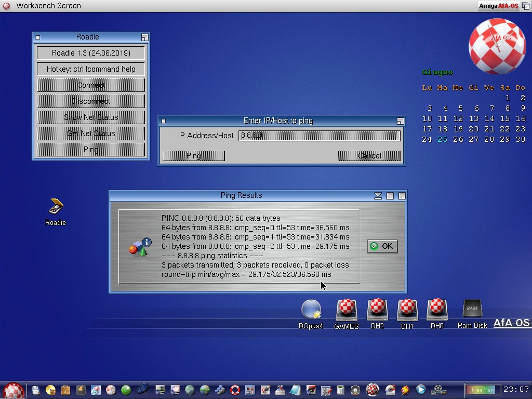The image size is (532, 399).
Task: Select the DH1 drive icon
Action: coord(407,310)
